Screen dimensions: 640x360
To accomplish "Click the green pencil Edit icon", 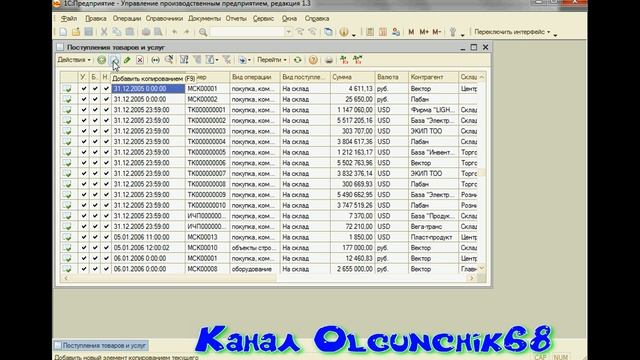I will [127, 60].
